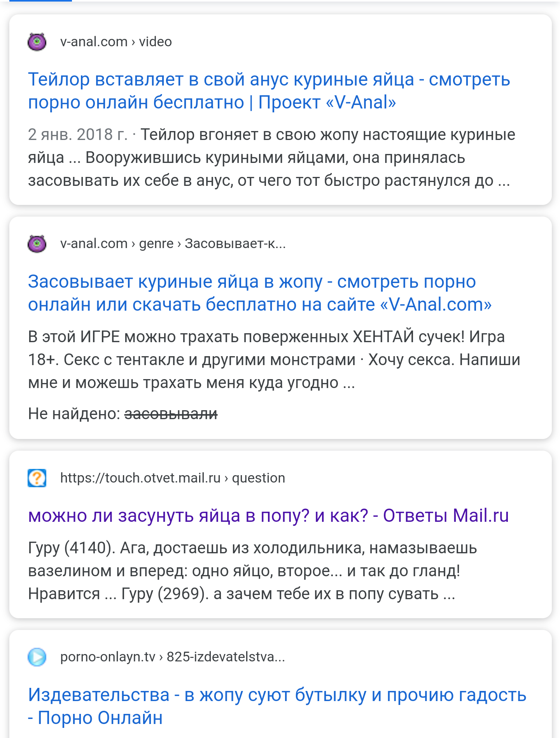
Task: Click the purple favicon of the v-anal.com genre result
Action: point(37,244)
